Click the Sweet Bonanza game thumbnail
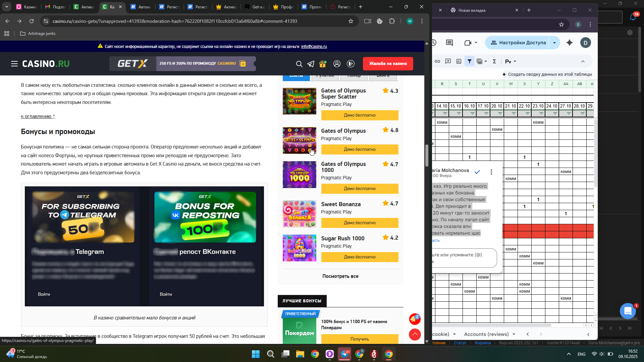Viewport: 644px width, 362px height. tap(299, 214)
